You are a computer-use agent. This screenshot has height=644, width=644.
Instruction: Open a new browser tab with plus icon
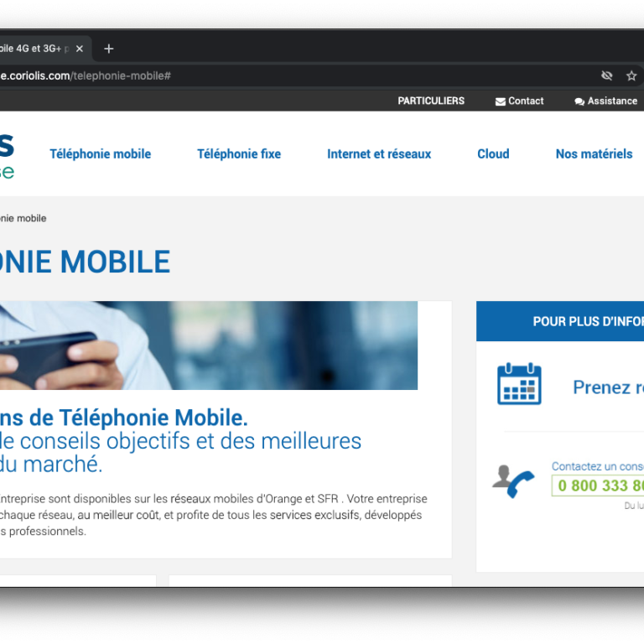(108, 49)
